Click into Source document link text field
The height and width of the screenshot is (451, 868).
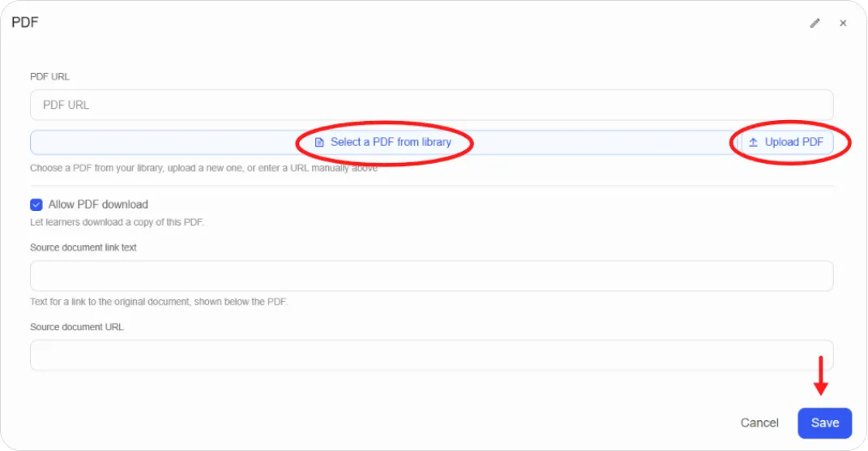point(432,276)
